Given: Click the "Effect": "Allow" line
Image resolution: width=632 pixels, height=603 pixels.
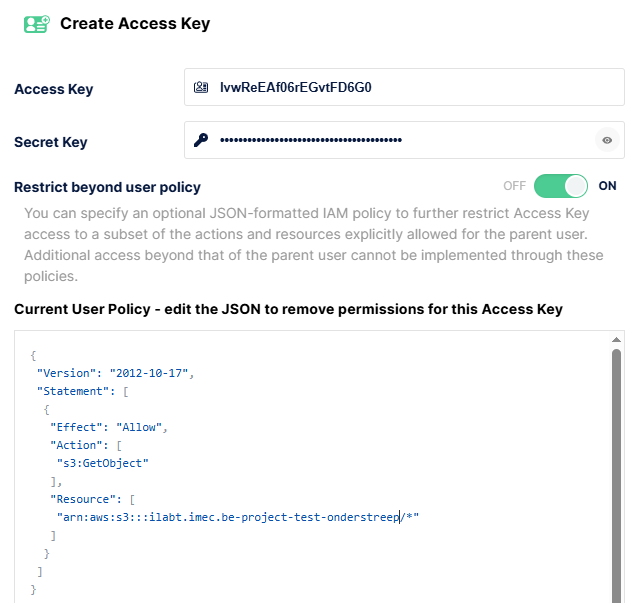Looking at the screenshot, I should pos(110,427).
